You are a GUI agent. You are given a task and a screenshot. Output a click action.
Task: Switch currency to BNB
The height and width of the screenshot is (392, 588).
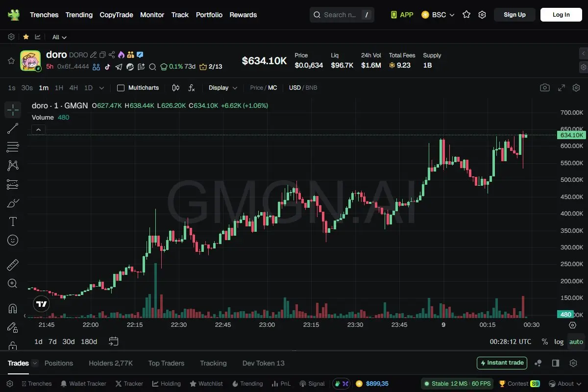pyautogui.click(x=312, y=88)
